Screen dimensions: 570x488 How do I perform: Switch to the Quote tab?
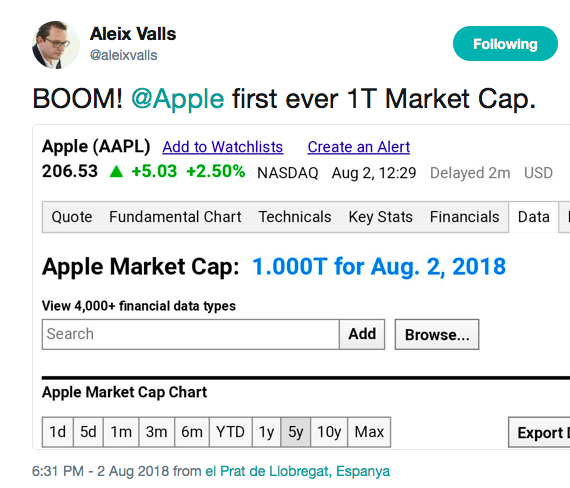pos(72,217)
